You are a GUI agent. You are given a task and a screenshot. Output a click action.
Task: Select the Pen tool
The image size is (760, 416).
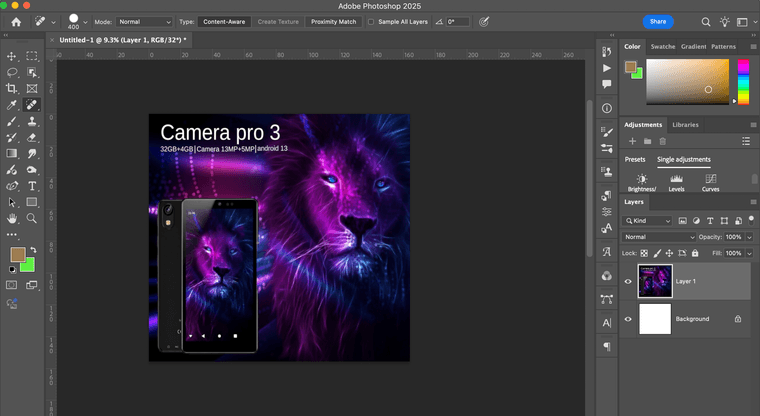(11, 186)
